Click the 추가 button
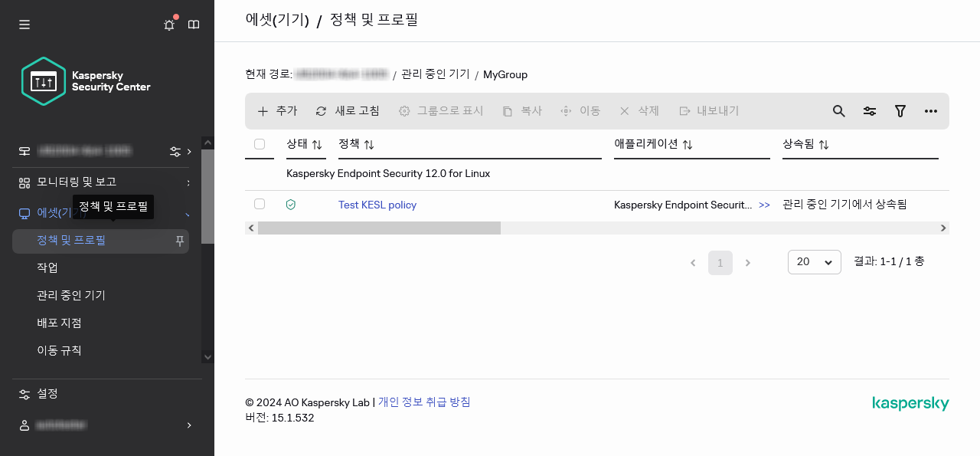 (x=277, y=111)
